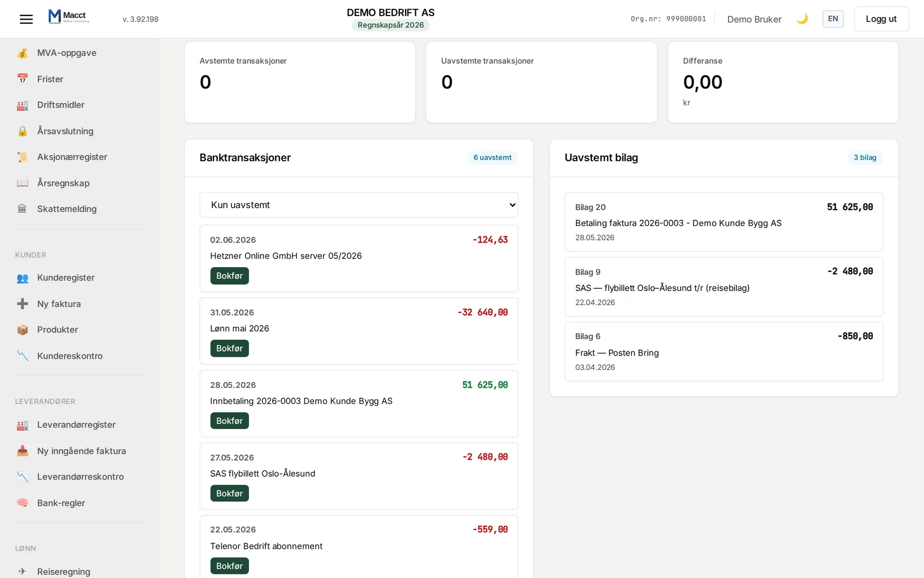This screenshot has height=578, width=924.
Task: Click the Bank-regler brain icon
Action: [x=23, y=502]
